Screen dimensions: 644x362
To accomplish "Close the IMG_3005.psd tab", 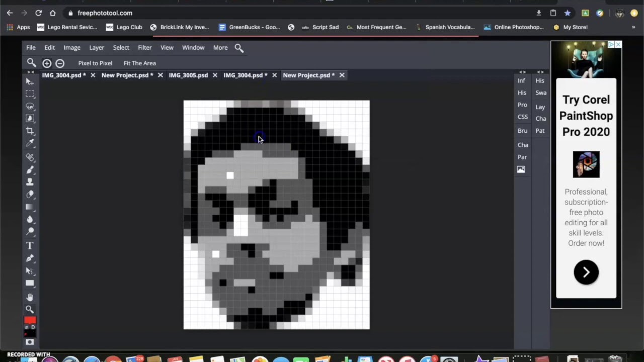I will click(215, 75).
